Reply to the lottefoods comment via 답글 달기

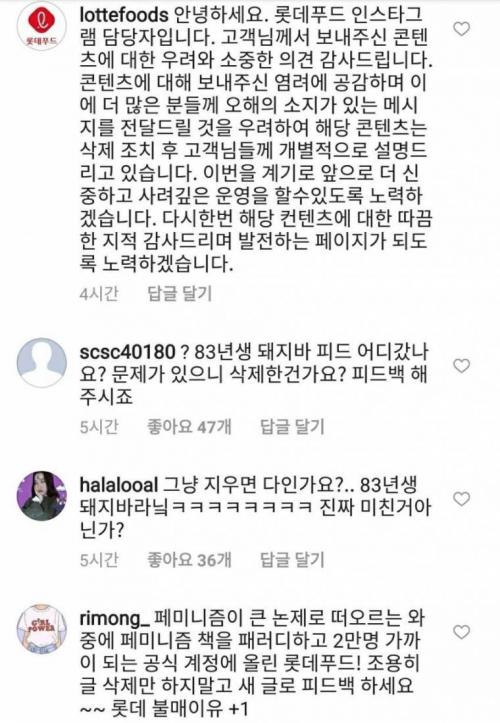[x=179, y=293]
